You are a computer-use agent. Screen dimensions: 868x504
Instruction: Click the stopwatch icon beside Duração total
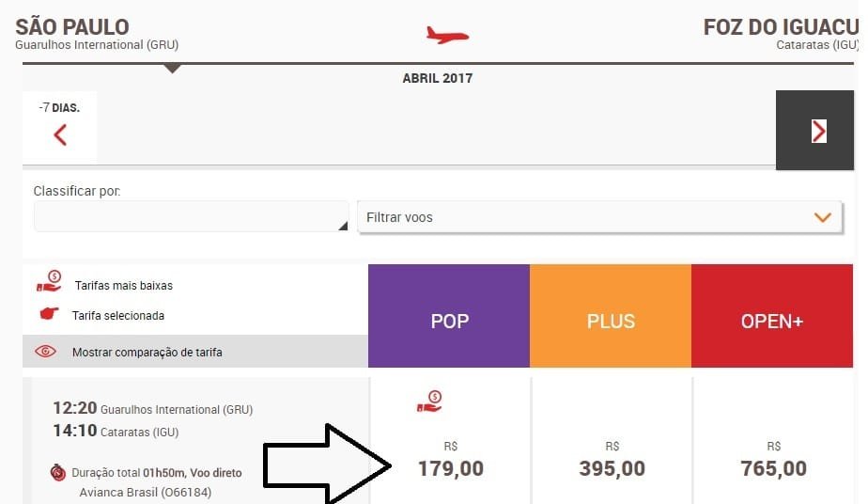tap(57, 472)
